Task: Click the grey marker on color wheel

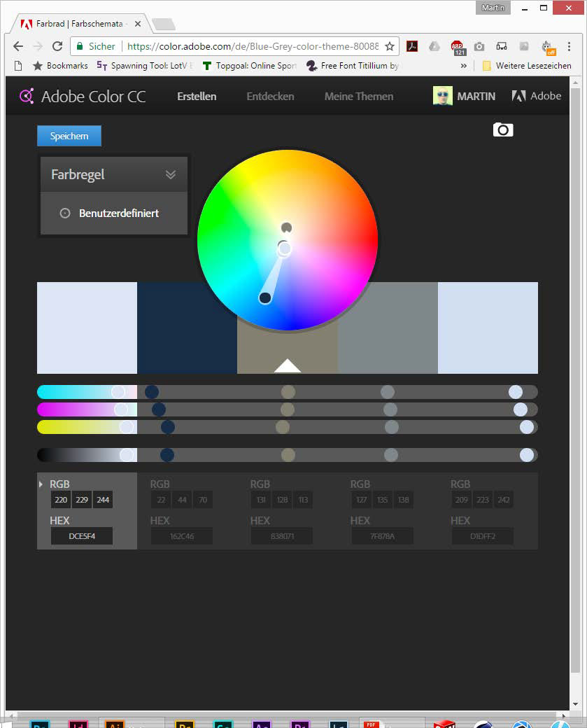Action: pos(286,227)
